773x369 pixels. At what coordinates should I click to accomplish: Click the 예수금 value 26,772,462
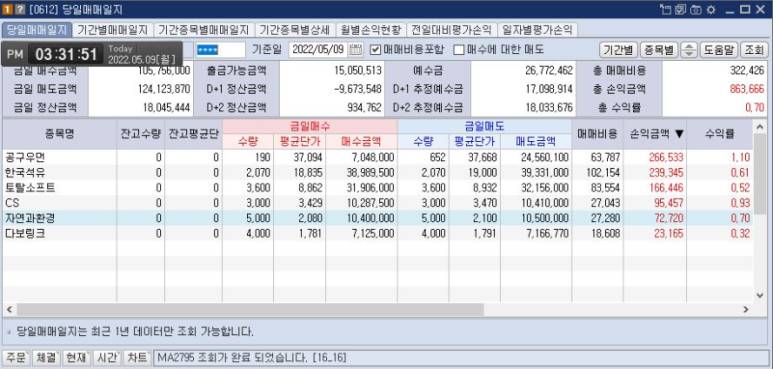click(548, 71)
